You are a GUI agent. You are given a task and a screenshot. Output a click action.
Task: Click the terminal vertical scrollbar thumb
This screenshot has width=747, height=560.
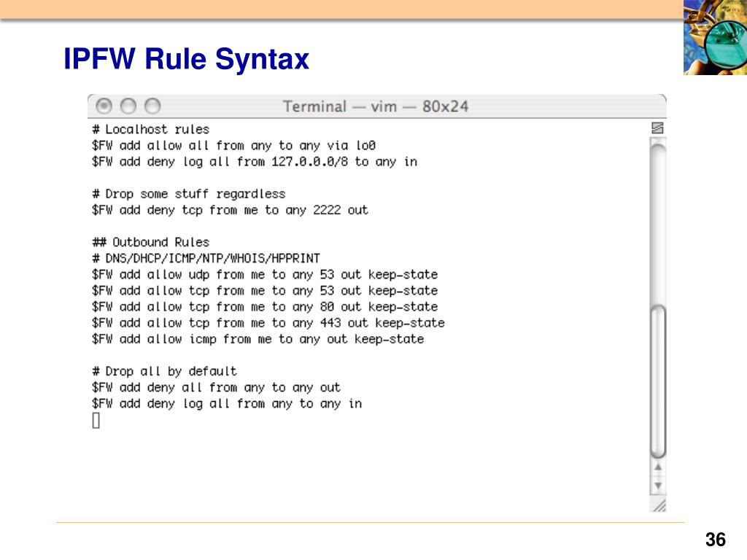pos(658,382)
